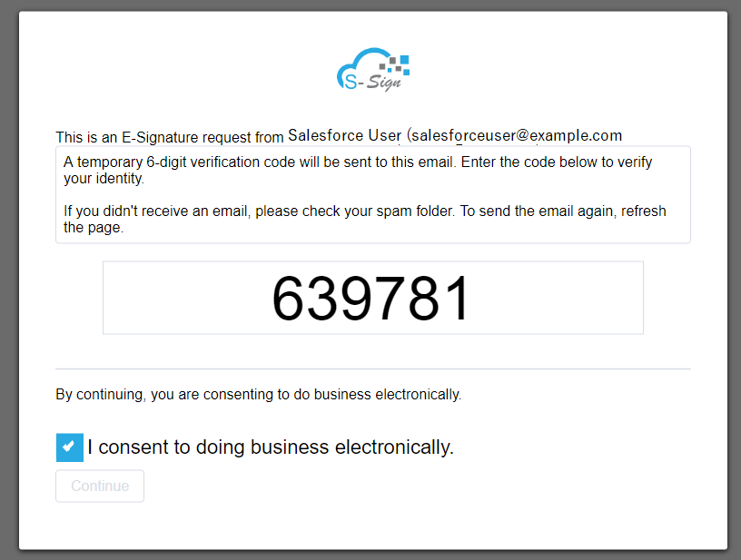
Task: Click the S-Sign cloud logo
Action: point(373,69)
